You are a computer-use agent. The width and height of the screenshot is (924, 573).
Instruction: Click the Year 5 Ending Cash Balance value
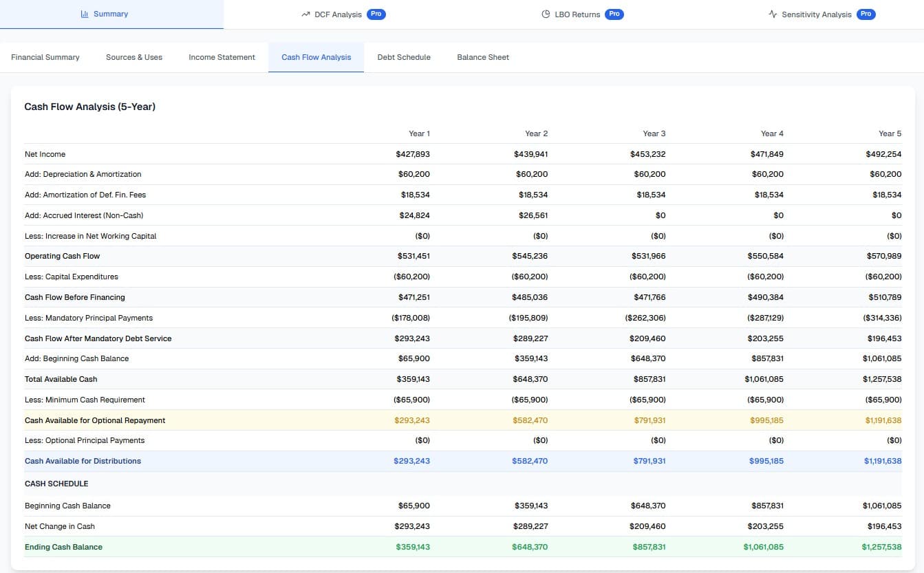click(881, 547)
